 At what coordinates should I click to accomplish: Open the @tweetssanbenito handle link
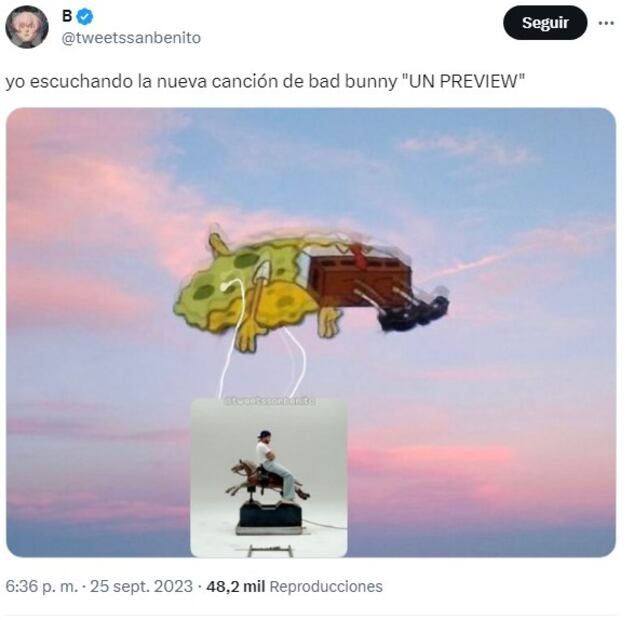pos(131,38)
